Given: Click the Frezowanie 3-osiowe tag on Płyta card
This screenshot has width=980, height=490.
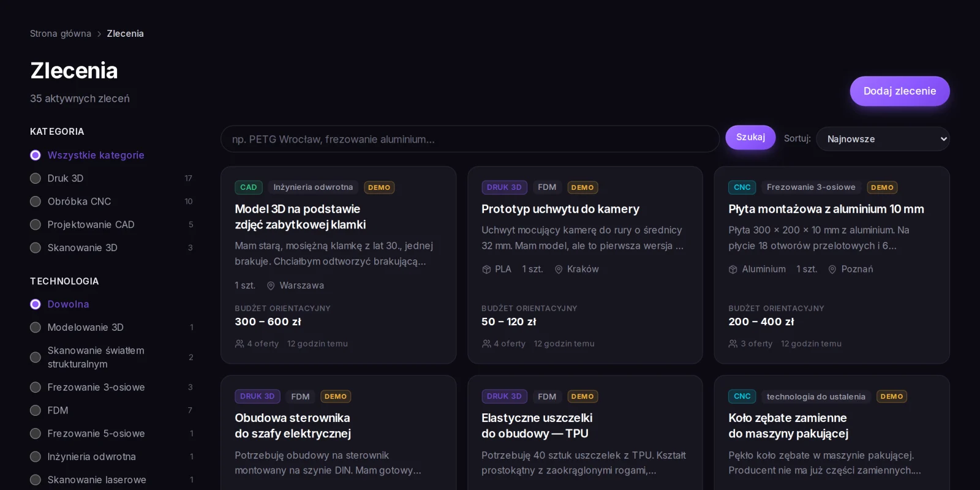Looking at the screenshot, I should click(x=811, y=187).
